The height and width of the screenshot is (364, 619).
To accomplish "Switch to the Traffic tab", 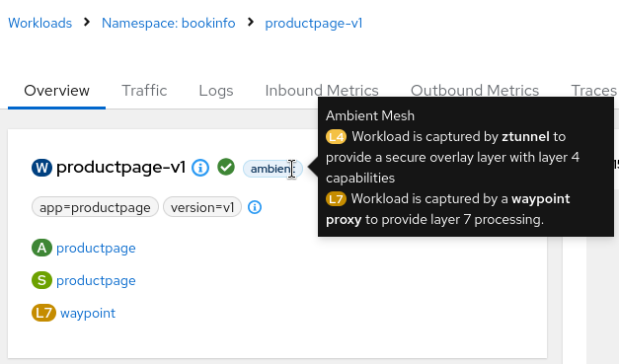I will pyautogui.click(x=144, y=91).
